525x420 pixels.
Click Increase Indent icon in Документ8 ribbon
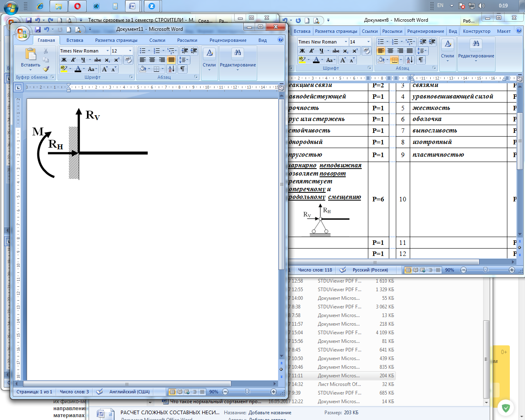(432, 42)
